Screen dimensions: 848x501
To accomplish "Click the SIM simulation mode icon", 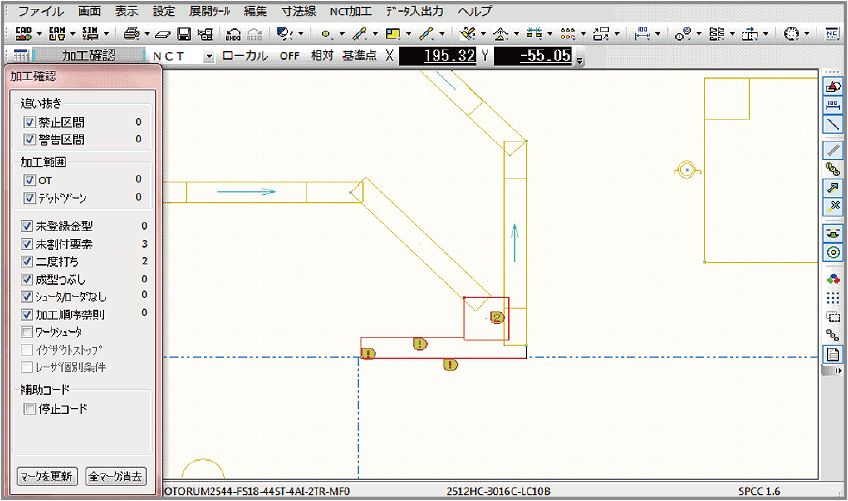I will 90,34.
